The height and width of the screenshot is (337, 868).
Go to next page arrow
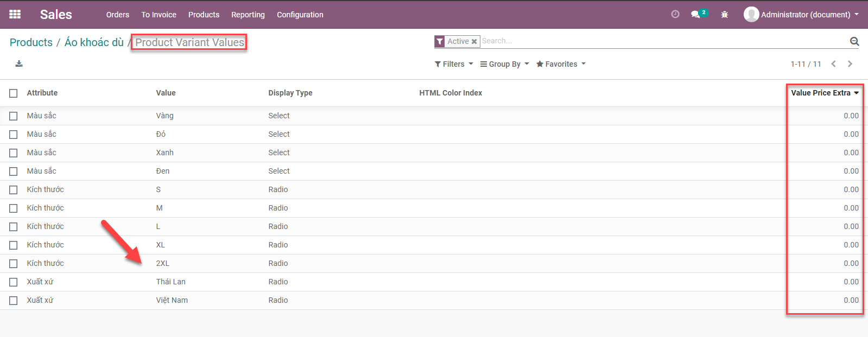coord(850,64)
